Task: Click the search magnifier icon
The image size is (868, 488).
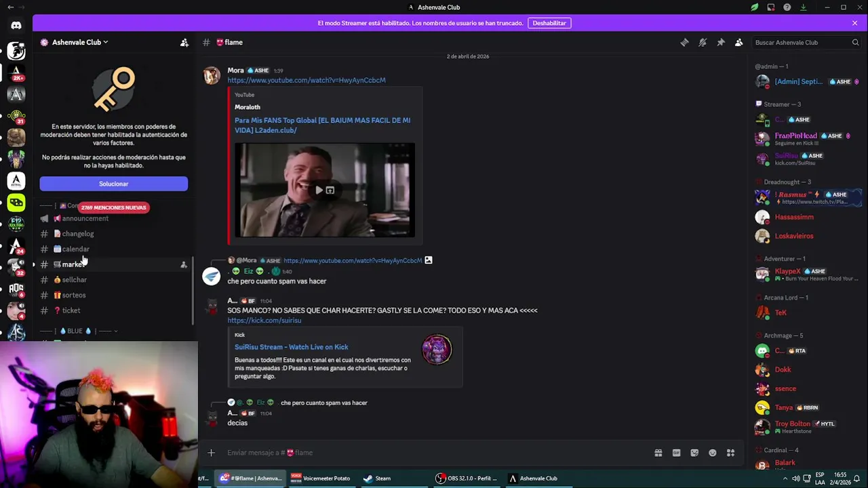Action: click(x=855, y=42)
